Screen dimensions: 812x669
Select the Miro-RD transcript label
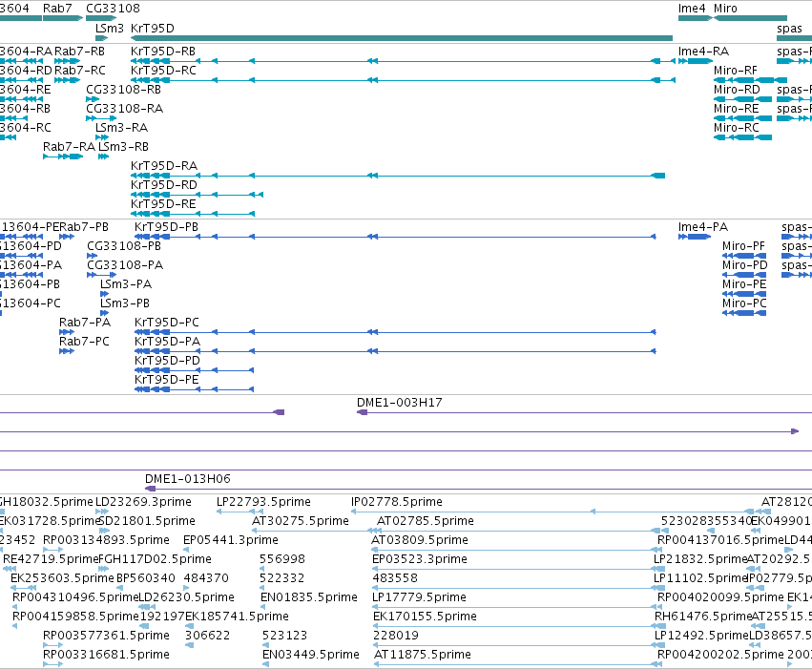pyautogui.click(x=737, y=90)
